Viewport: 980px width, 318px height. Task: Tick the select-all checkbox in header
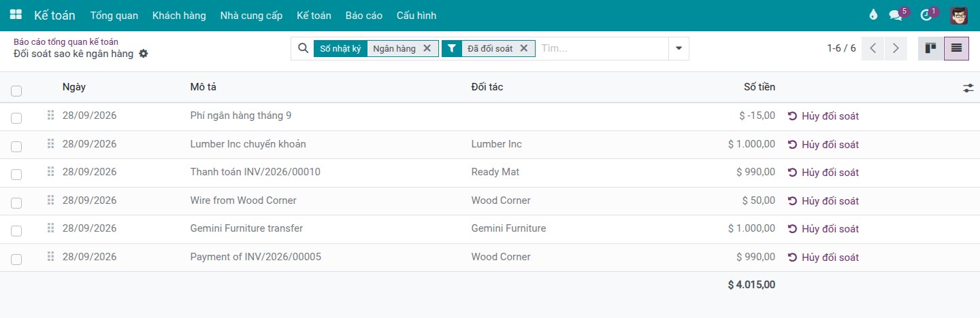tap(16, 90)
